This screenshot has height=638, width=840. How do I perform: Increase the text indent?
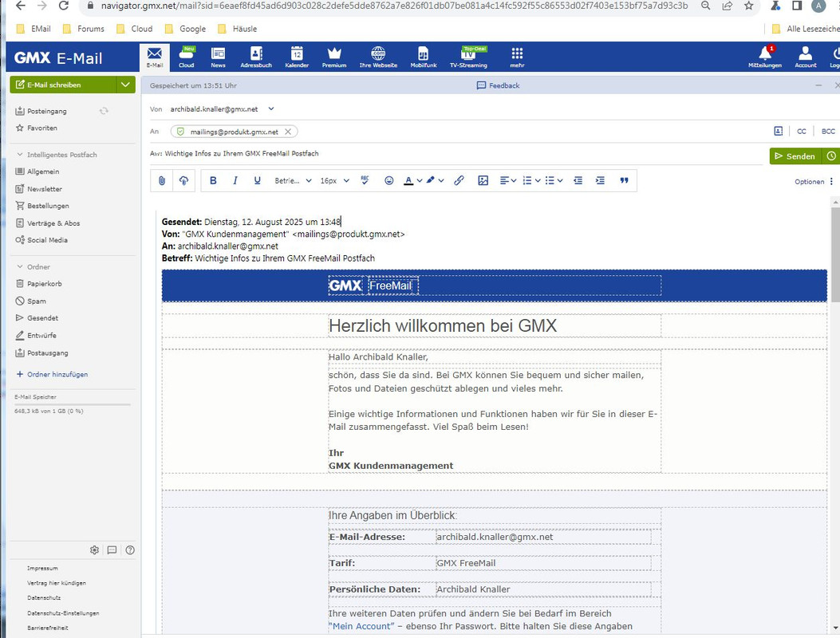600,180
